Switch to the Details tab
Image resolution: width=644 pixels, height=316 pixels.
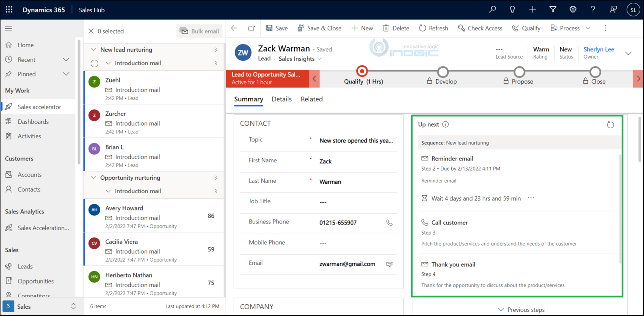(x=282, y=99)
